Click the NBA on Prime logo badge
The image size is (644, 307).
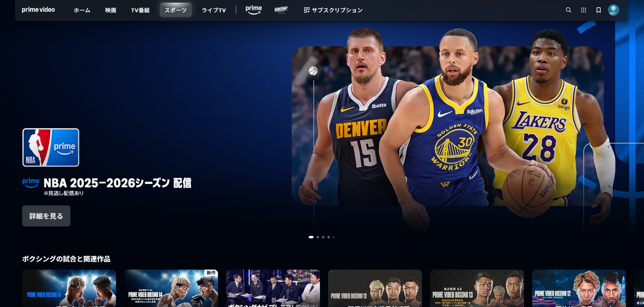(51, 147)
